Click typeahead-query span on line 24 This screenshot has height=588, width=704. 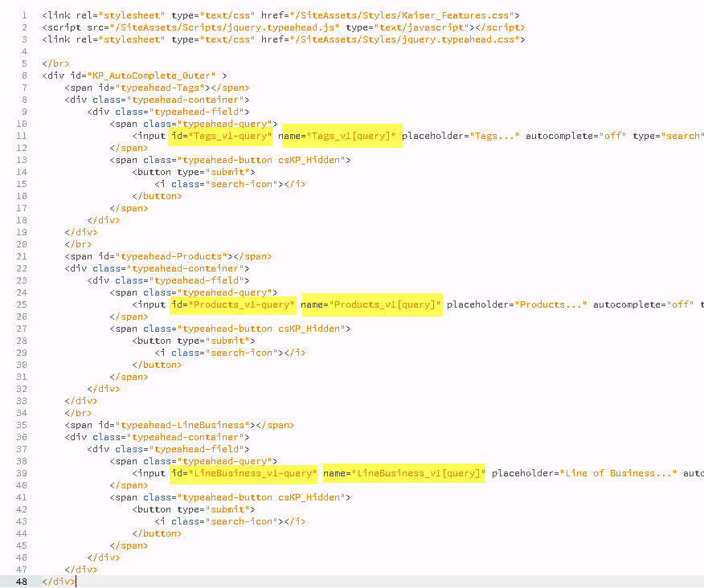tap(194, 293)
